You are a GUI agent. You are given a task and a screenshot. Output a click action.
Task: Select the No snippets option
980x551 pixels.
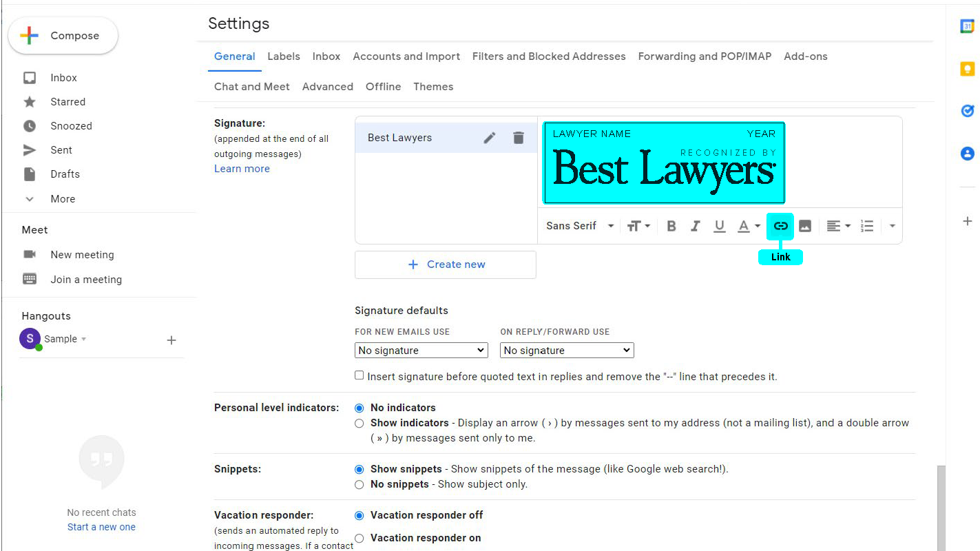(359, 484)
